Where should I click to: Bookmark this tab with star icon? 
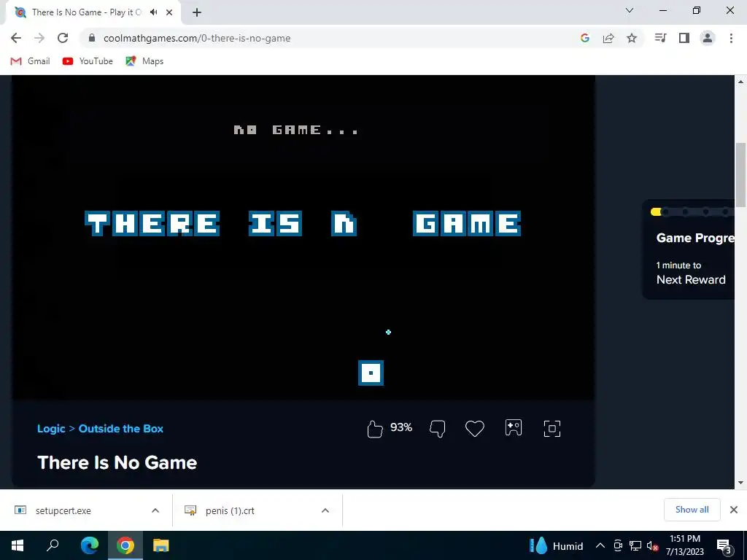pos(632,38)
